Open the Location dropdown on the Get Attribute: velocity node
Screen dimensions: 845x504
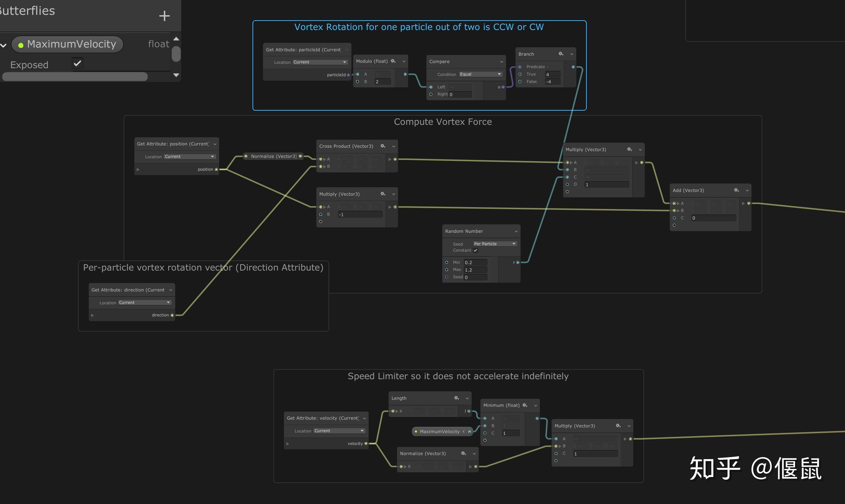(x=339, y=431)
